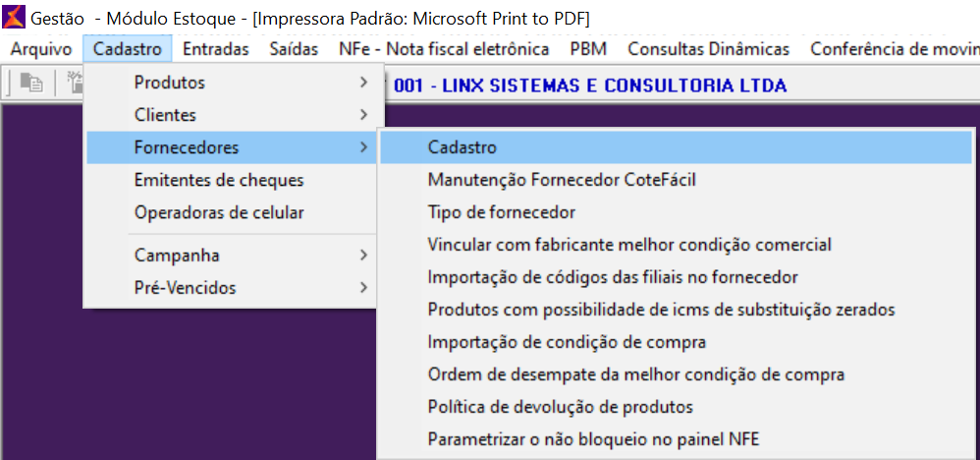The image size is (980, 460).
Task: Open the Consultas Dinâmicas menu
Action: click(708, 49)
